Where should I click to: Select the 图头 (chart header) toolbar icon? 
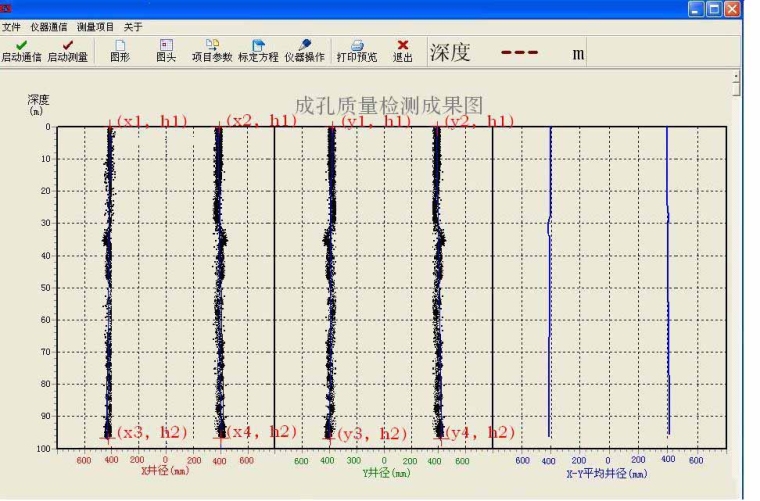tap(166, 50)
